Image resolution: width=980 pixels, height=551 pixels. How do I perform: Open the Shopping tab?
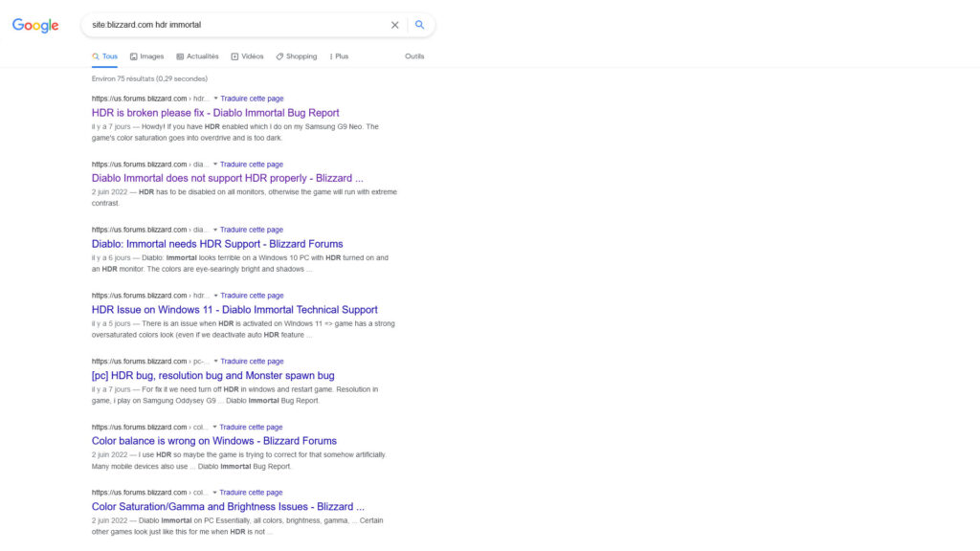tap(297, 56)
